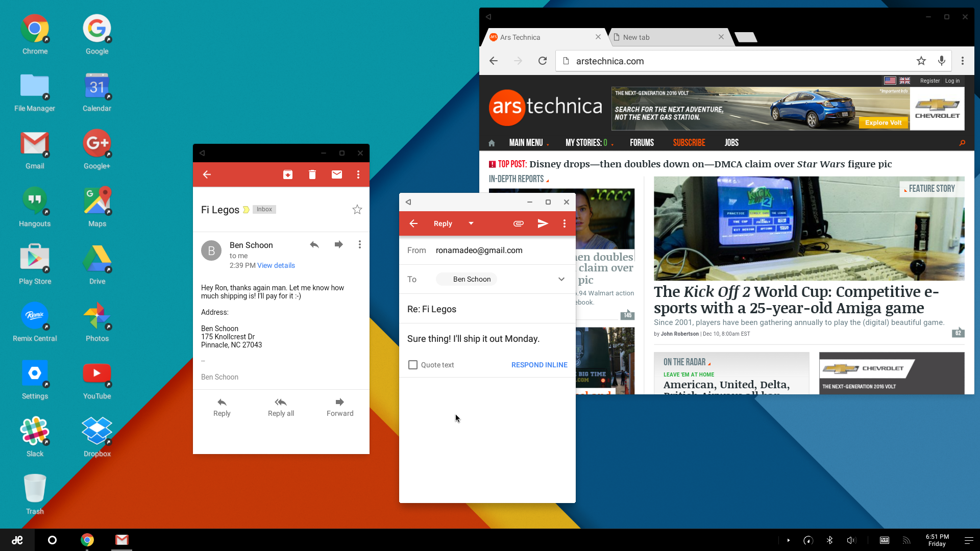Viewport: 980px width, 551px height.
Task: Toggle the Quote text checkbox in compose
Action: coord(412,365)
